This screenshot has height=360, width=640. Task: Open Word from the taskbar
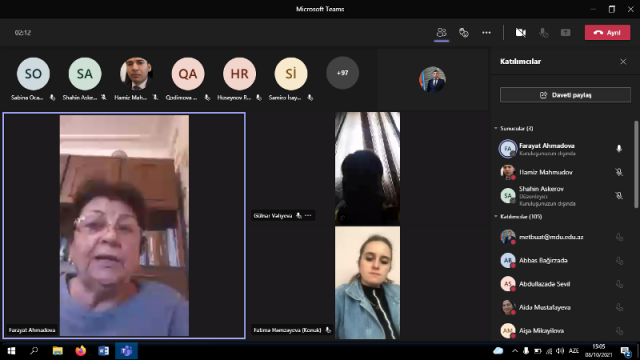pos(103,351)
